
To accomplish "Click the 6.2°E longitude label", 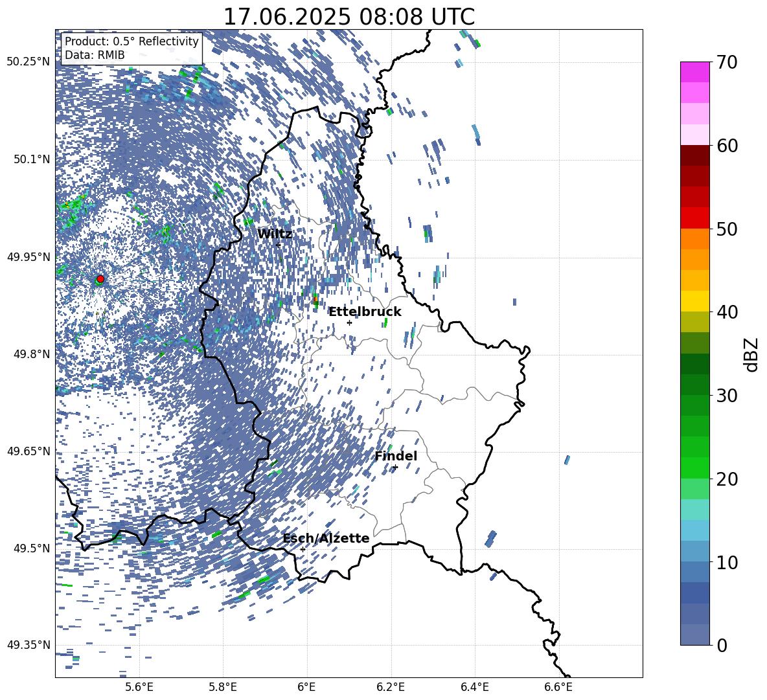I will (x=391, y=687).
